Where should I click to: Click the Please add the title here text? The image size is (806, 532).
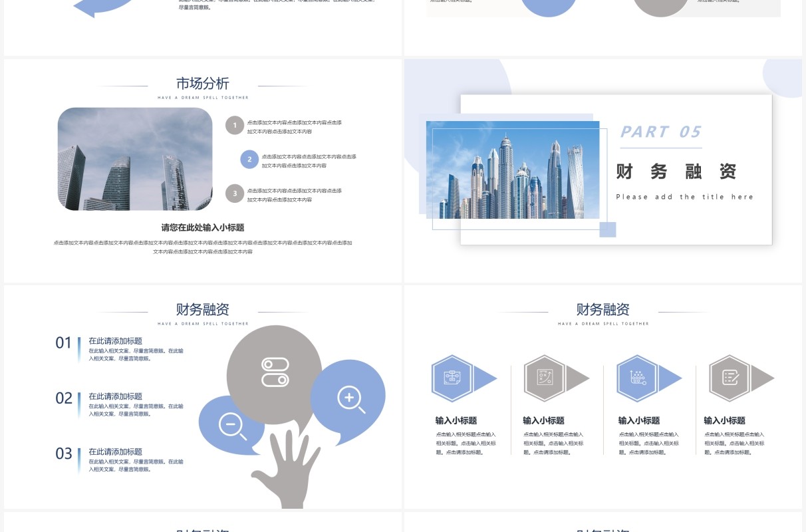pos(685,197)
